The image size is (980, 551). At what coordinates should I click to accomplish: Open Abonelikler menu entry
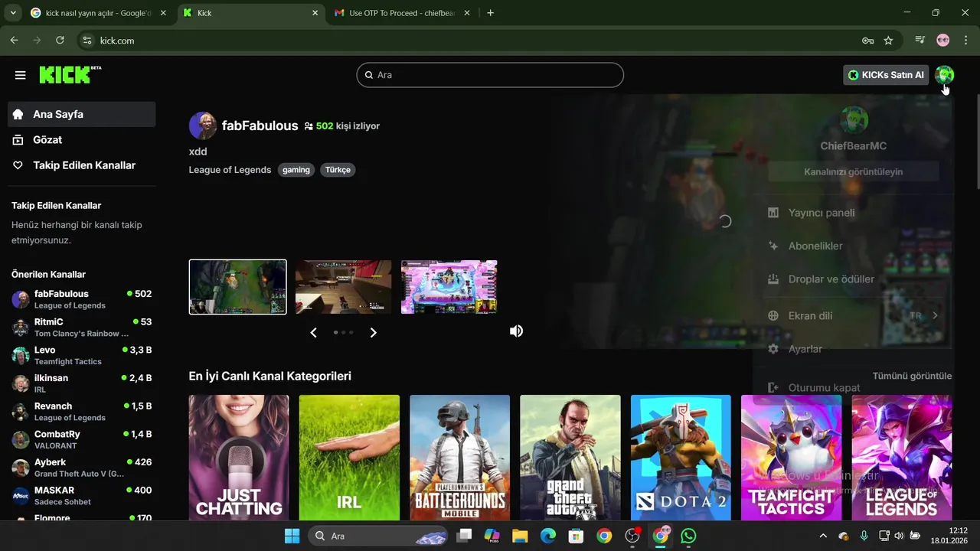(x=853, y=246)
